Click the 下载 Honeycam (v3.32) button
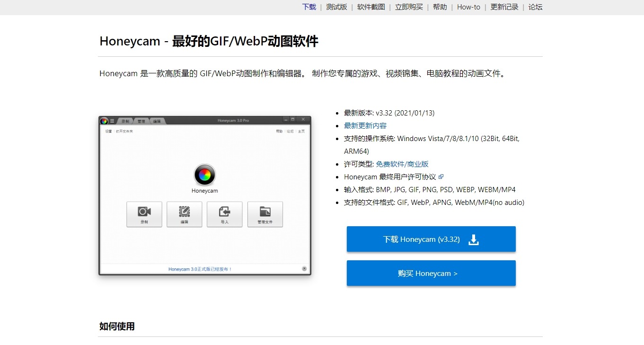This screenshot has width=644, height=345. point(431,239)
